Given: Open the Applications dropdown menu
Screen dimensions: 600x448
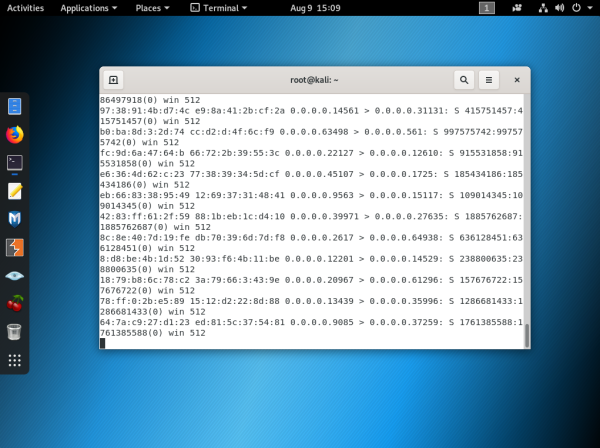Looking at the screenshot, I should (x=88, y=8).
